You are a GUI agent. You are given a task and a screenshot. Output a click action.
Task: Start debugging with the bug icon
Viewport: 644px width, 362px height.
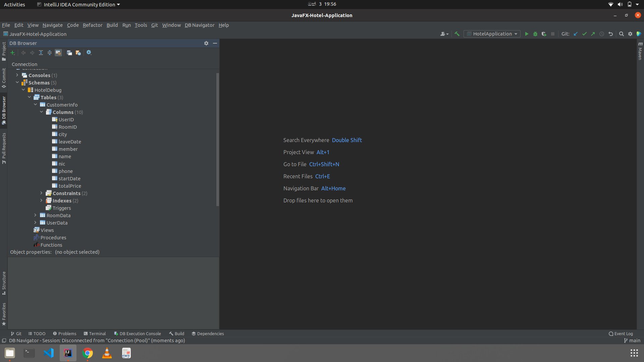click(535, 34)
